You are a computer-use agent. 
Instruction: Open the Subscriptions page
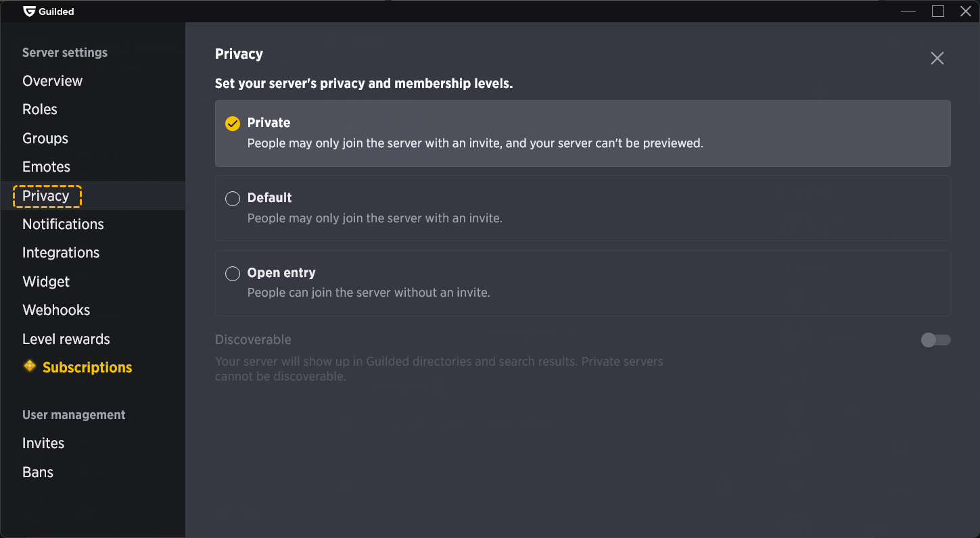point(87,368)
